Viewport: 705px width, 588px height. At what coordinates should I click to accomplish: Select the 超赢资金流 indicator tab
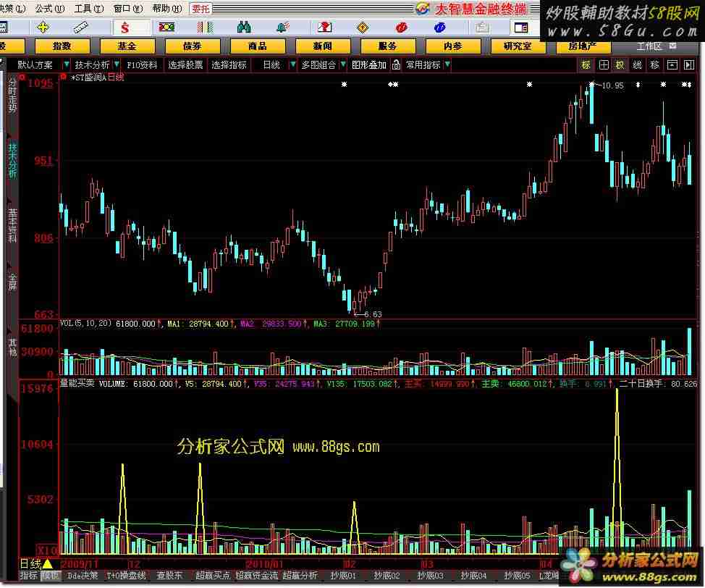click(x=257, y=576)
